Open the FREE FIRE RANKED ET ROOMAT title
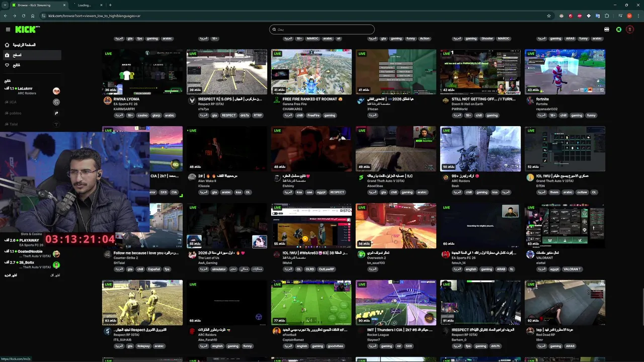Image resolution: width=644 pixels, height=362 pixels. coord(312,99)
